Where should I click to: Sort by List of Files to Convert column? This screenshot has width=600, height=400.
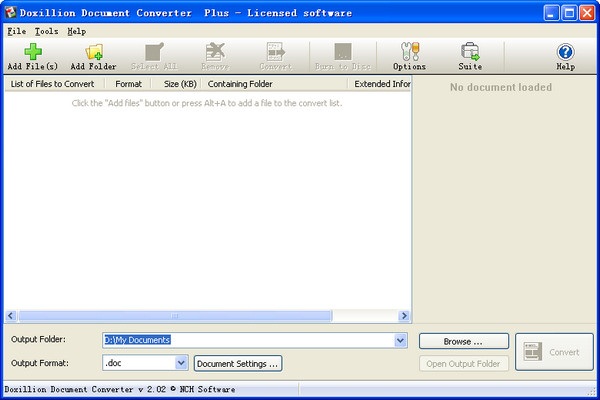52,84
